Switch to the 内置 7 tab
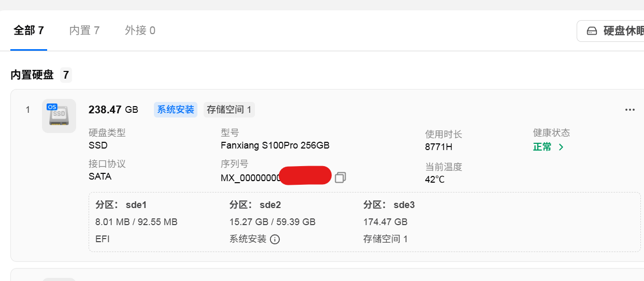Screen dimensions: 644x281 click(x=84, y=31)
